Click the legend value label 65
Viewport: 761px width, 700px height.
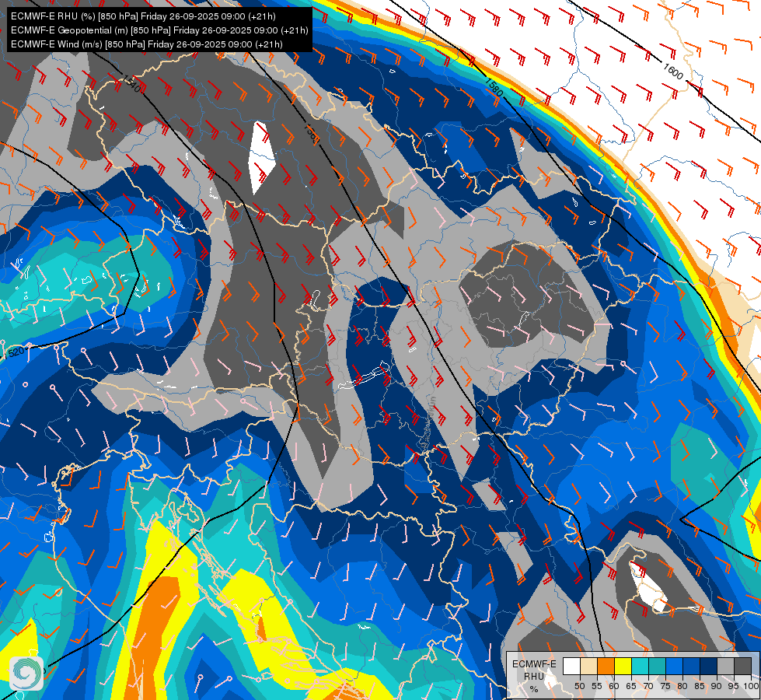[631, 686]
